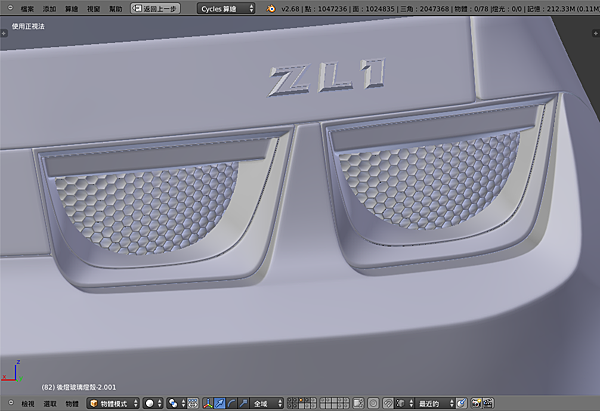Open the 算繪 (Render) menu in top bar
The image size is (600, 411).
72,8
